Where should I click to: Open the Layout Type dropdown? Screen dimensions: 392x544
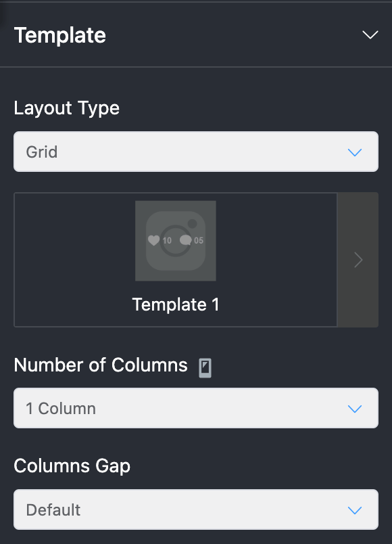tap(196, 152)
